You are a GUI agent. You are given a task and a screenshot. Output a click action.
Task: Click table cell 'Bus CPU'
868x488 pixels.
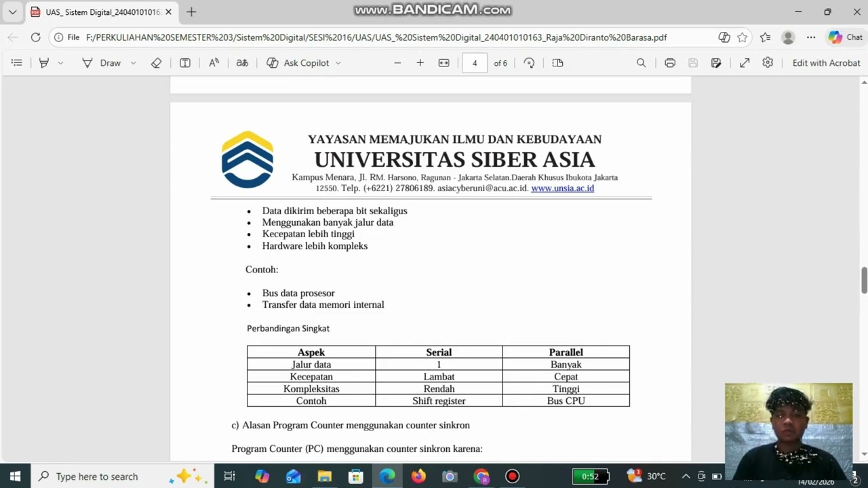click(566, 401)
